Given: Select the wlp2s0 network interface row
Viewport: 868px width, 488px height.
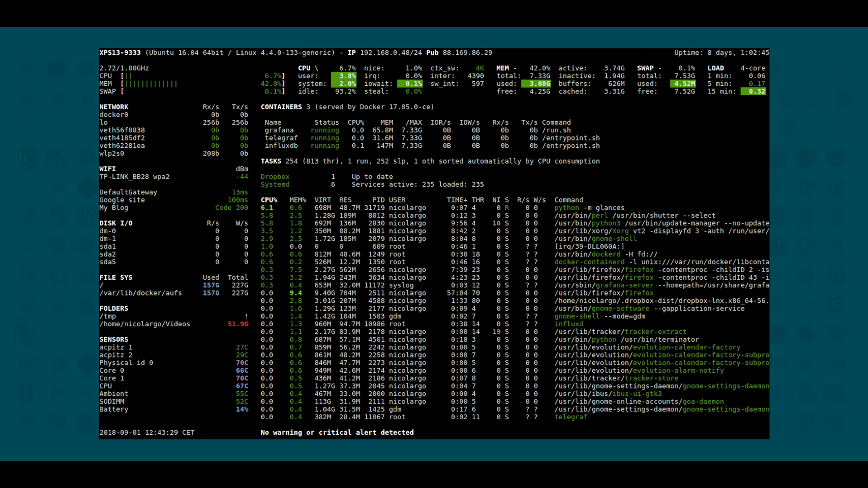Looking at the screenshot, I should (x=112, y=154).
